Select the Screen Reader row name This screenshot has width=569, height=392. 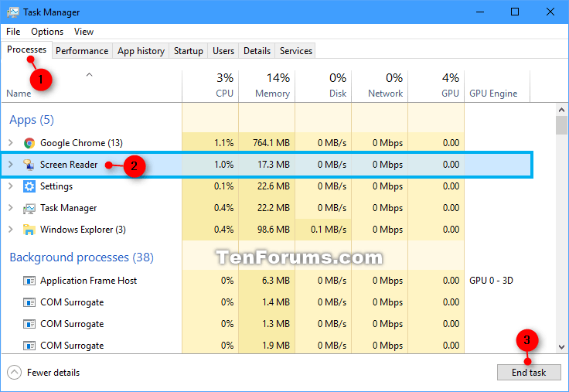(69, 165)
